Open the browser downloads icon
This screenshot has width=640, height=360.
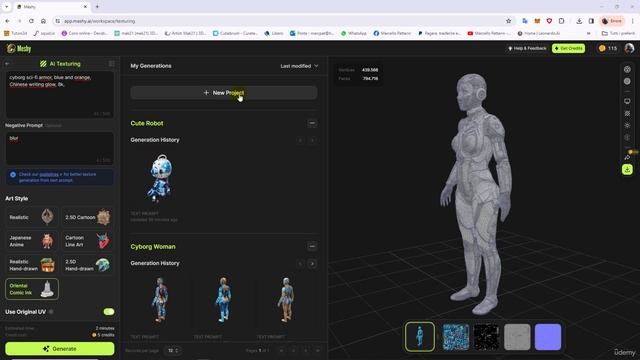[x=579, y=21]
